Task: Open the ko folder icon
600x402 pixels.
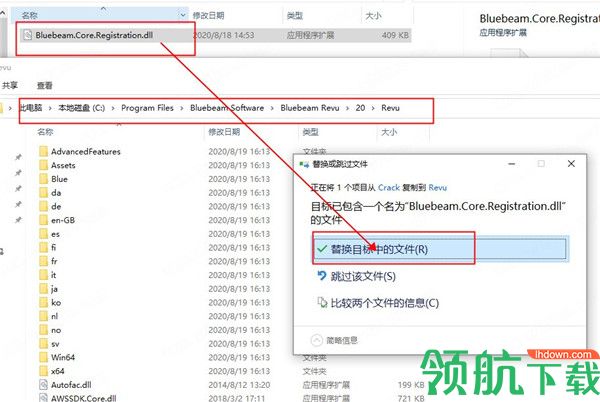Action: pyautogui.click(x=44, y=303)
